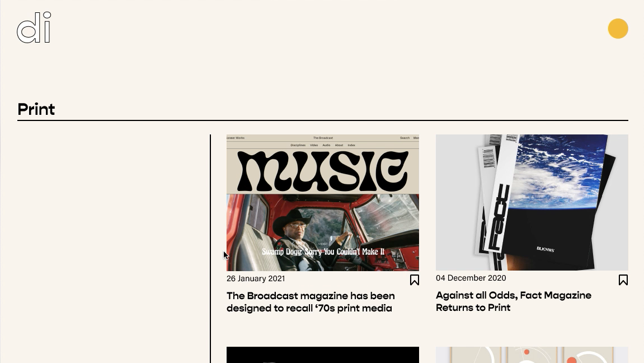Click the BLKNWS label on magazine cover

tap(546, 249)
